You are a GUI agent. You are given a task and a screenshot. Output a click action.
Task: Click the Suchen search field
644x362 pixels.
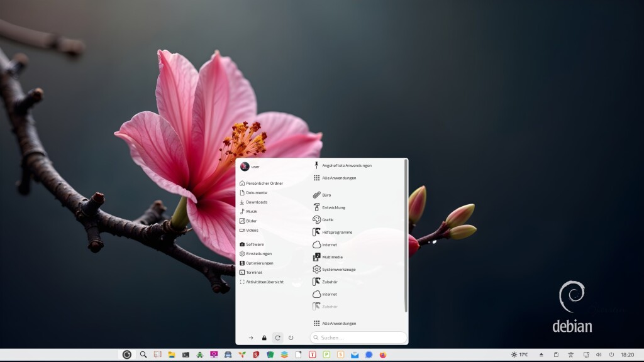358,337
